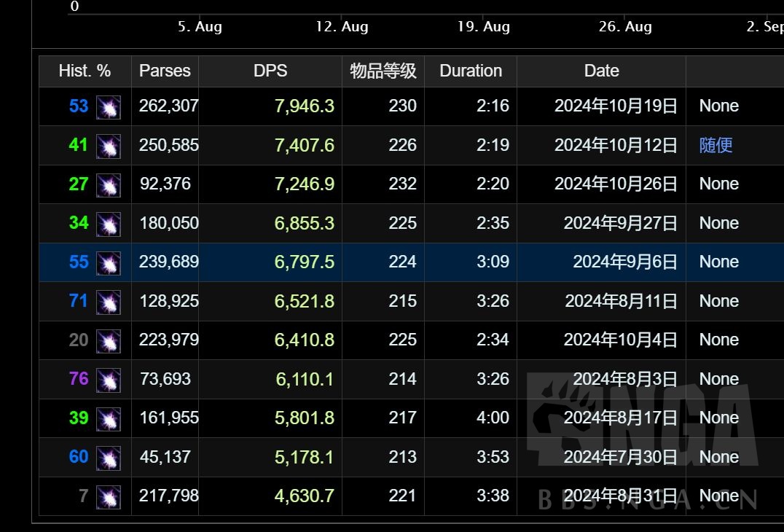Click the spec icon beside percentile 41

pos(109,146)
